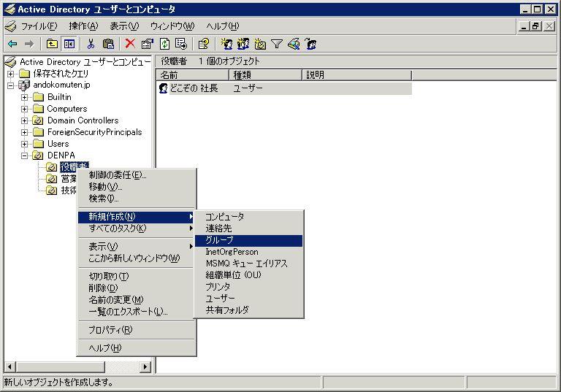Image resolution: width=561 pixels, height=392 pixels.
Task: Click the Find objects toolbar icon
Action: point(294,44)
